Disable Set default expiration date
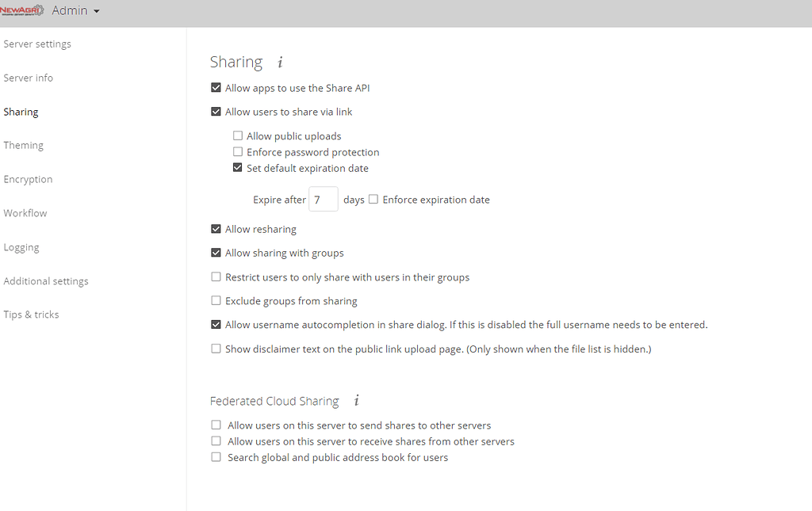Image resolution: width=812 pixels, height=511 pixels. pos(237,167)
